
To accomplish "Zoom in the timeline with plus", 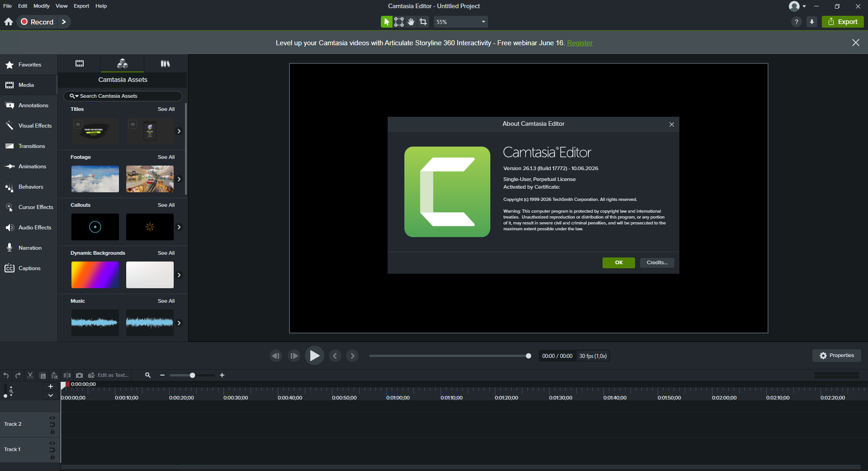I will 222,375.
